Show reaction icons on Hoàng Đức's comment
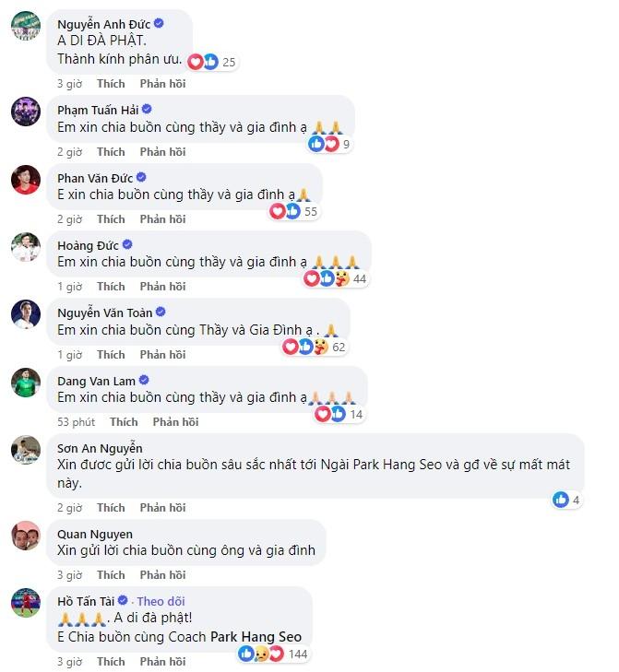The width and height of the screenshot is (619, 672). (x=327, y=278)
